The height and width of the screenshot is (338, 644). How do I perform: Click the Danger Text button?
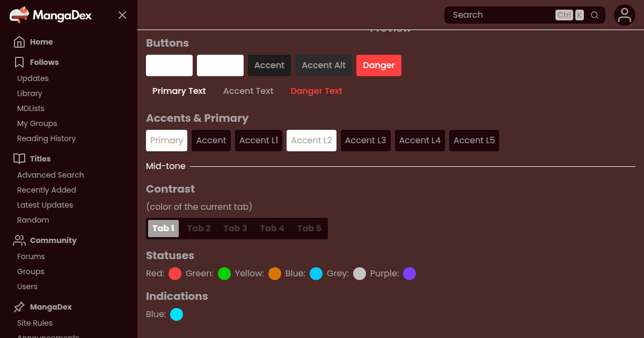click(x=317, y=91)
